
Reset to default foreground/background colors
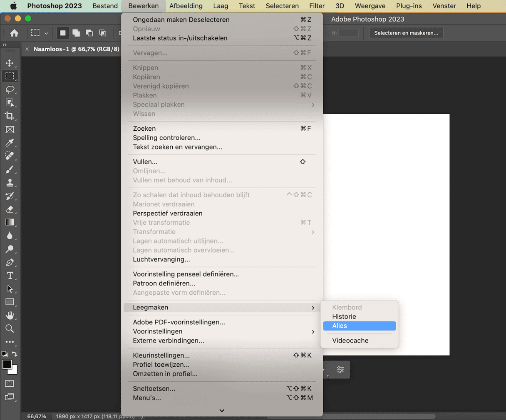click(5, 354)
